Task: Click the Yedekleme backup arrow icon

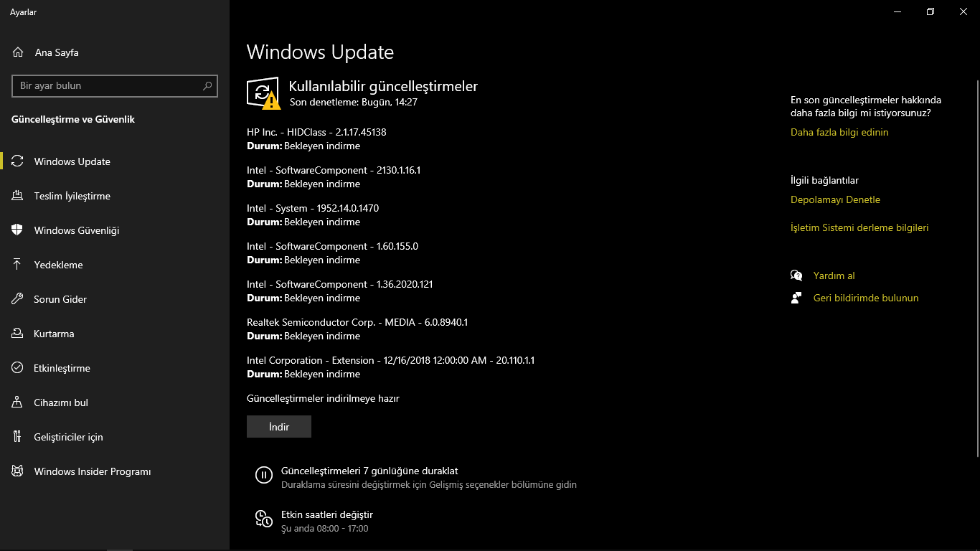Action: click(18, 265)
